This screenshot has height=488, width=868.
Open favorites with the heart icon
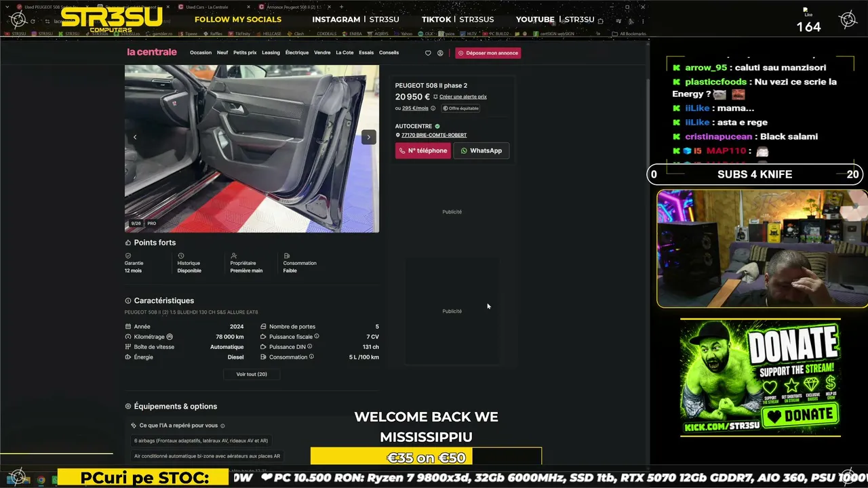pos(428,53)
